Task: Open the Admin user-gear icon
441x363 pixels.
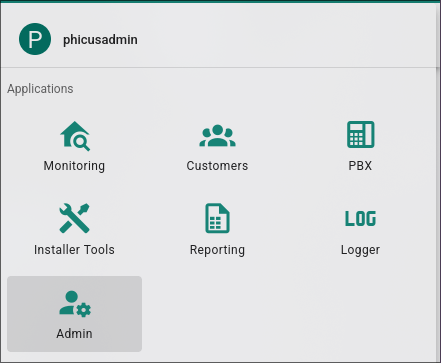Action: [x=75, y=303]
